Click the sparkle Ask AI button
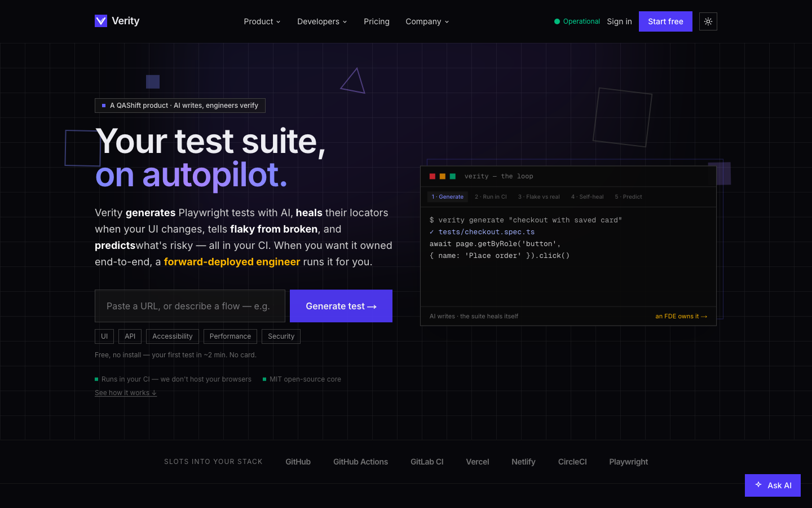The width and height of the screenshot is (812, 508). click(x=773, y=485)
